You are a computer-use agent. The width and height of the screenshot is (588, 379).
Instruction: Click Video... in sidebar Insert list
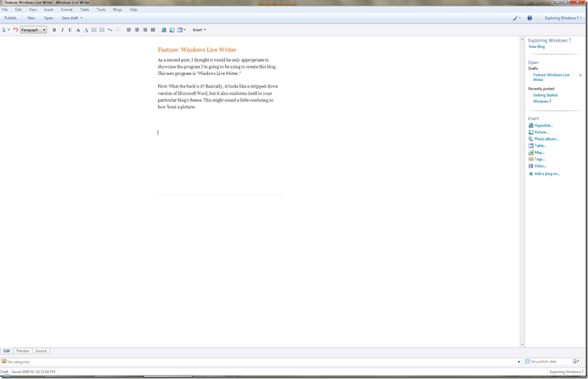540,166
